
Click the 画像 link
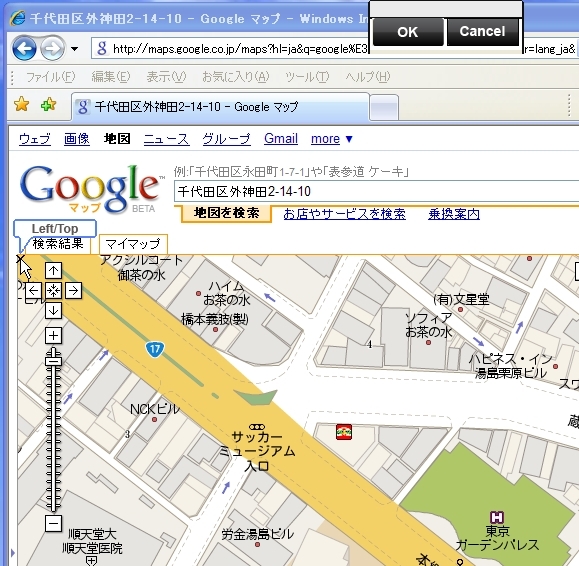[x=76, y=139]
